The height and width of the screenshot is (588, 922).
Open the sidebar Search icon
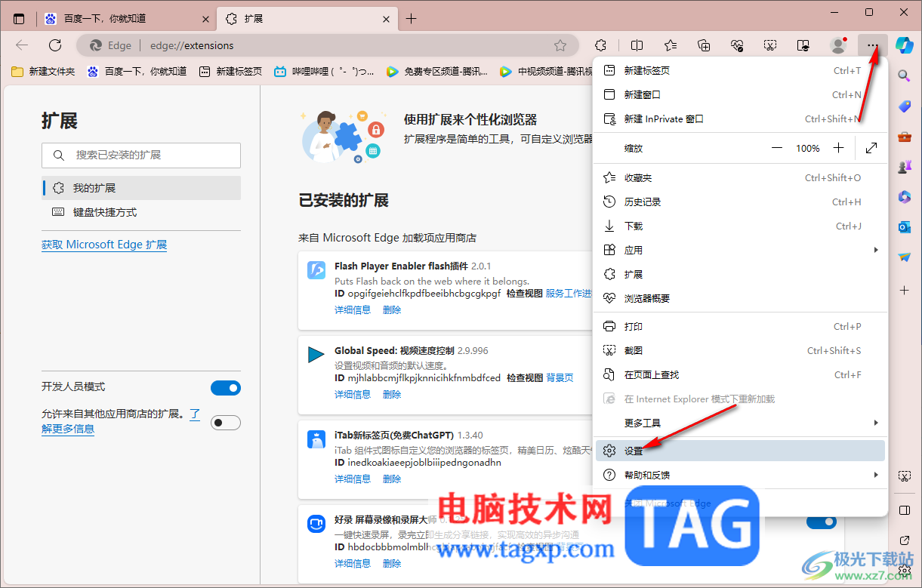point(904,75)
